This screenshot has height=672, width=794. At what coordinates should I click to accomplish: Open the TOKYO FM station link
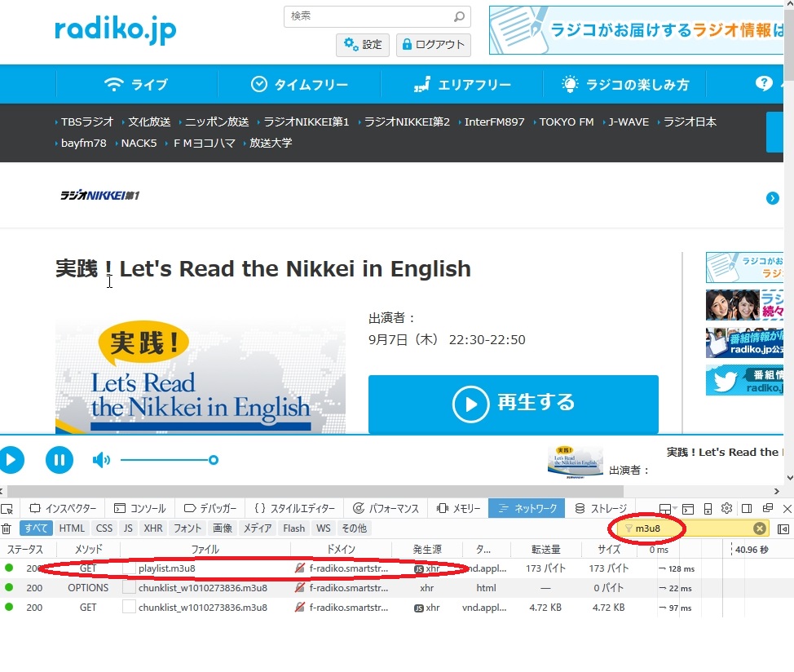(x=566, y=122)
